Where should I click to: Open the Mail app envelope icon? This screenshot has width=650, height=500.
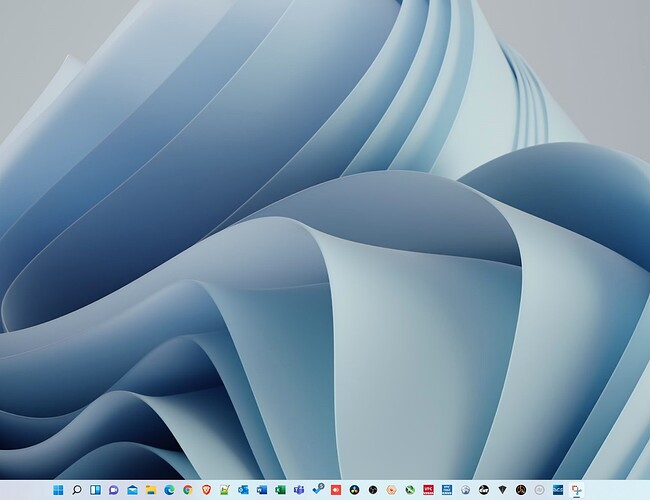(x=132, y=490)
